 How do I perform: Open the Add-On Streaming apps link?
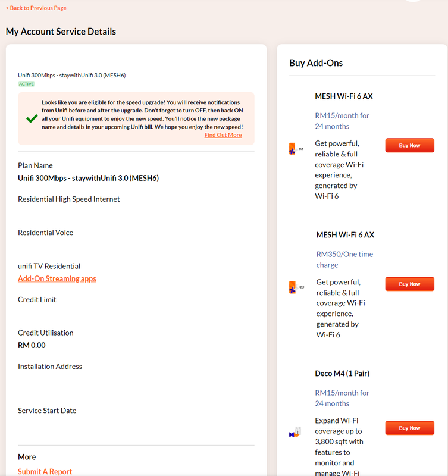57,278
